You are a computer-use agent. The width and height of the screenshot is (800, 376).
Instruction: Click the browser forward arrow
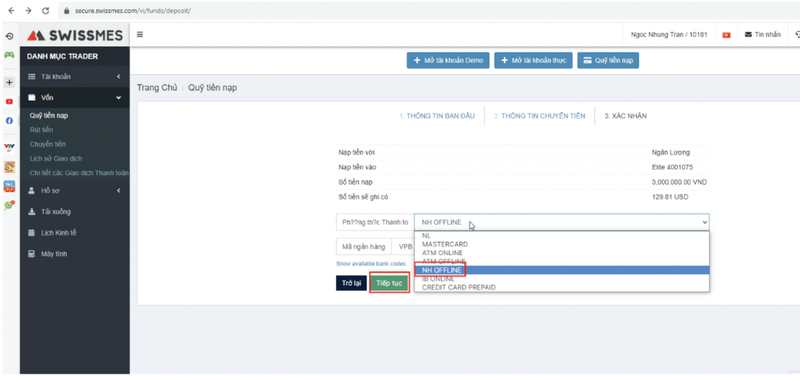coord(28,10)
